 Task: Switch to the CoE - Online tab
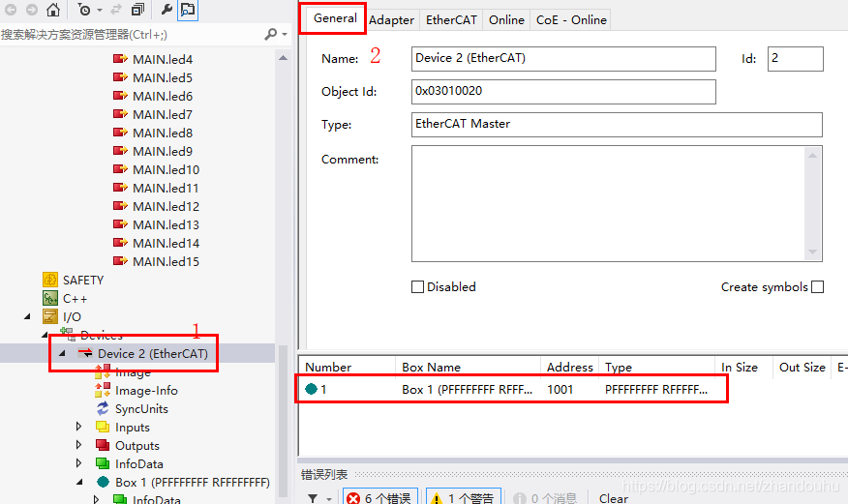click(x=571, y=20)
